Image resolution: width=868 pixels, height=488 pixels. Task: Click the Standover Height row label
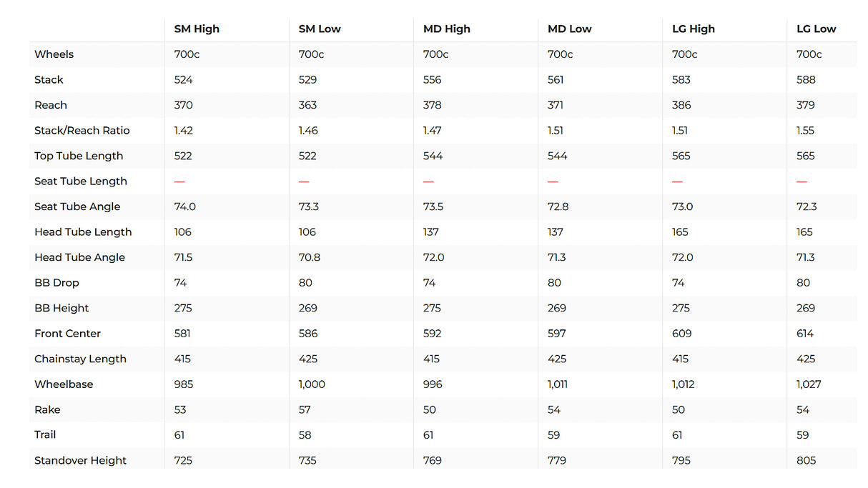pyautogui.click(x=80, y=460)
